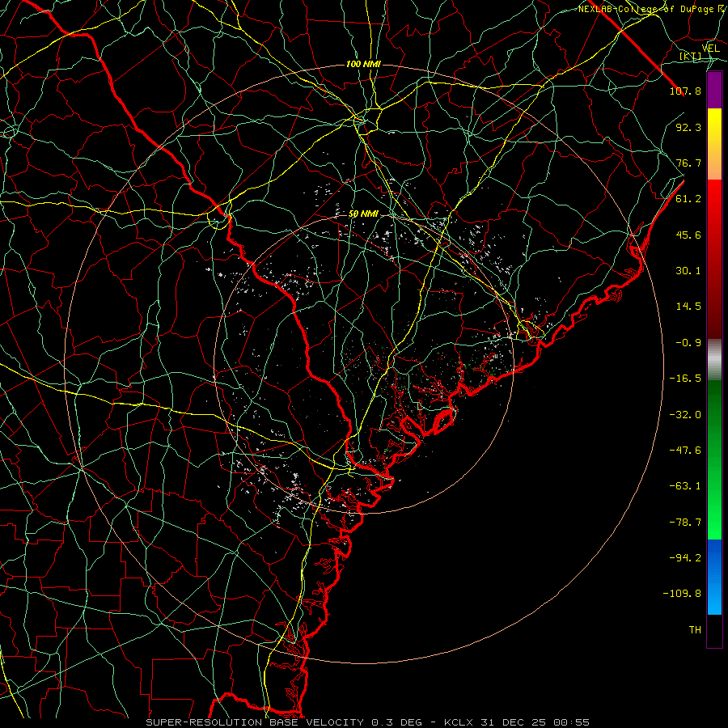
Task: Click the "TH" threshold label
Action: click(695, 630)
